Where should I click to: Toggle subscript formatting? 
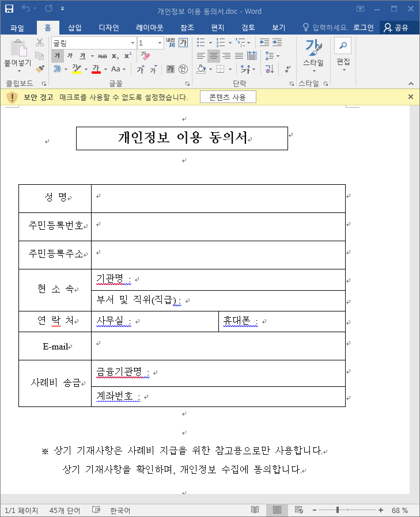(x=115, y=56)
